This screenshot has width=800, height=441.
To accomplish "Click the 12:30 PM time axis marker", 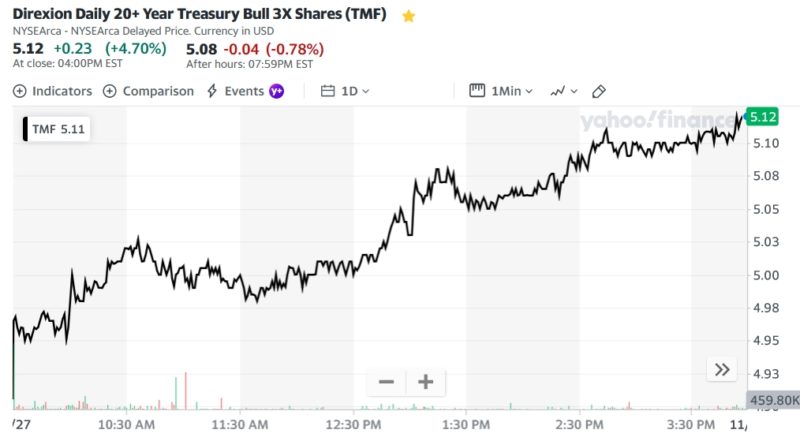I will (354, 425).
